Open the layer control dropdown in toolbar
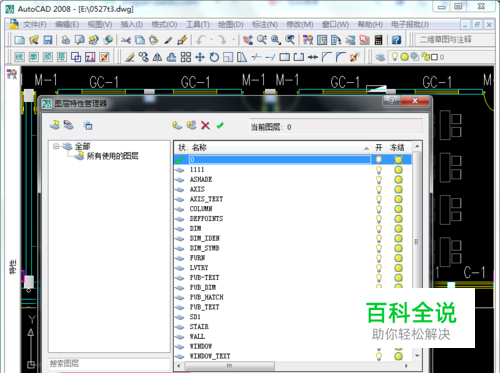The image size is (500, 373). tap(442, 57)
